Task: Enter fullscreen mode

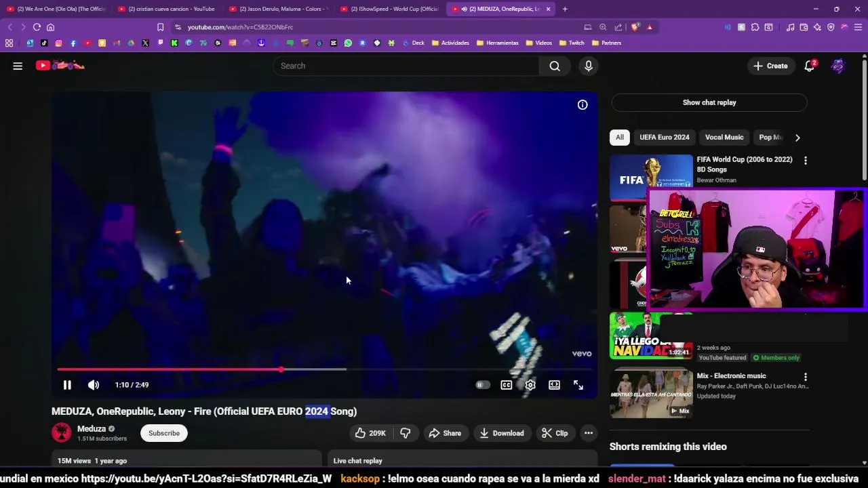Action: 578,385
